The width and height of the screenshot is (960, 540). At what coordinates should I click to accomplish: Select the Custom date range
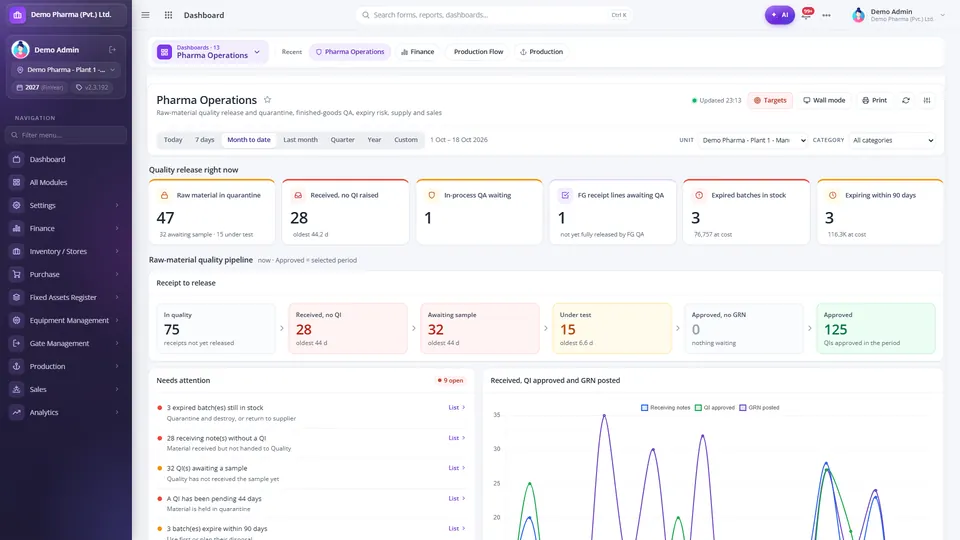[405, 140]
